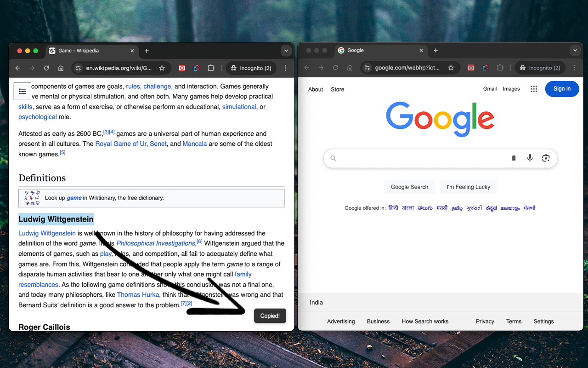Follow the Royal Game of Ur link
Viewport: 588px width, 368px height.
pyautogui.click(x=121, y=144)
